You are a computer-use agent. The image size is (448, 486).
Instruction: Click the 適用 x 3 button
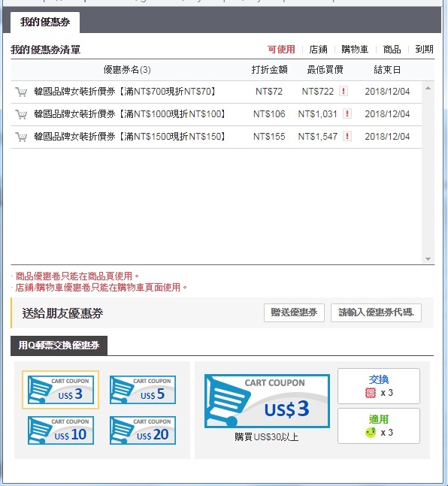click(x=379, y=426)
